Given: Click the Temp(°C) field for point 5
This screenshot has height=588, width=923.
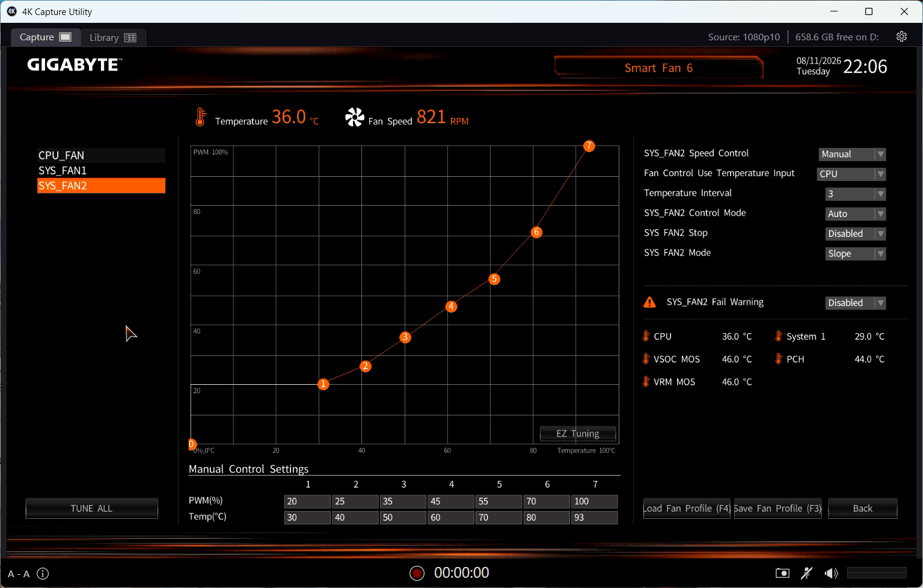Looking at the screenshot, I should pos(498,518).
